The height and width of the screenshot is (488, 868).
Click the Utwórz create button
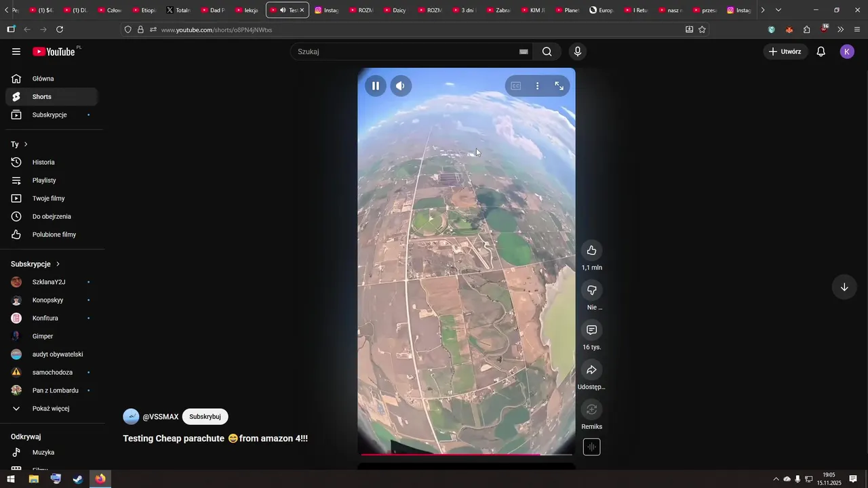(785, 52)
